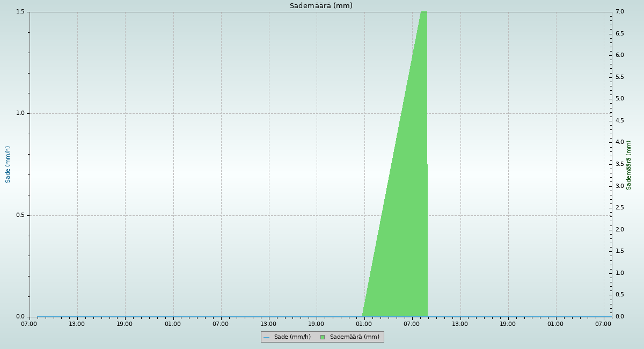Viewport: 644px width, 349px height.
Task: Click the 5.5 tick label on right axis
Action: [619, 77]
